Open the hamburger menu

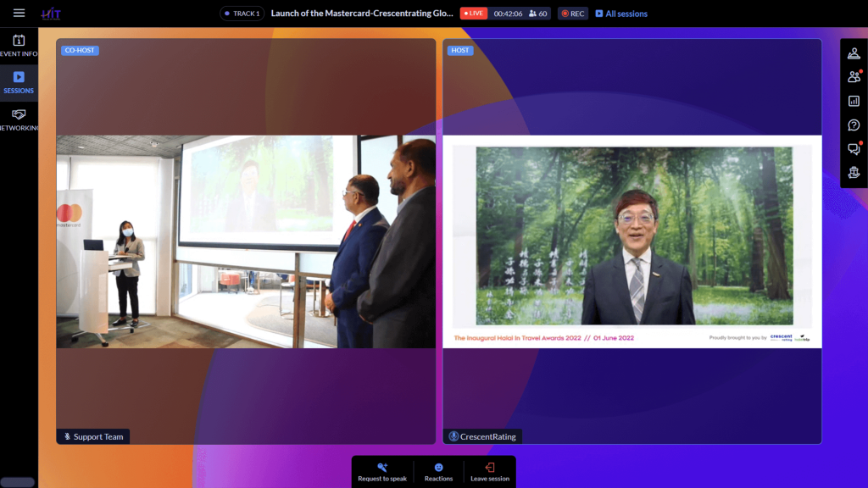pos(19,13)
